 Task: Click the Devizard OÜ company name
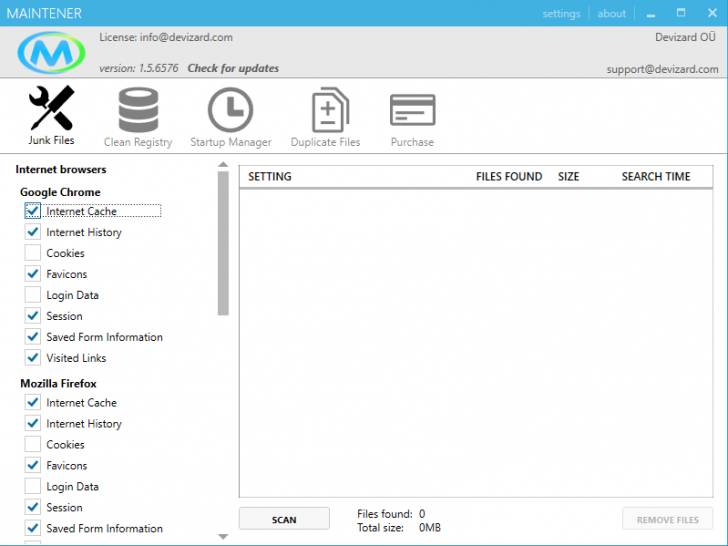point(685,37)
